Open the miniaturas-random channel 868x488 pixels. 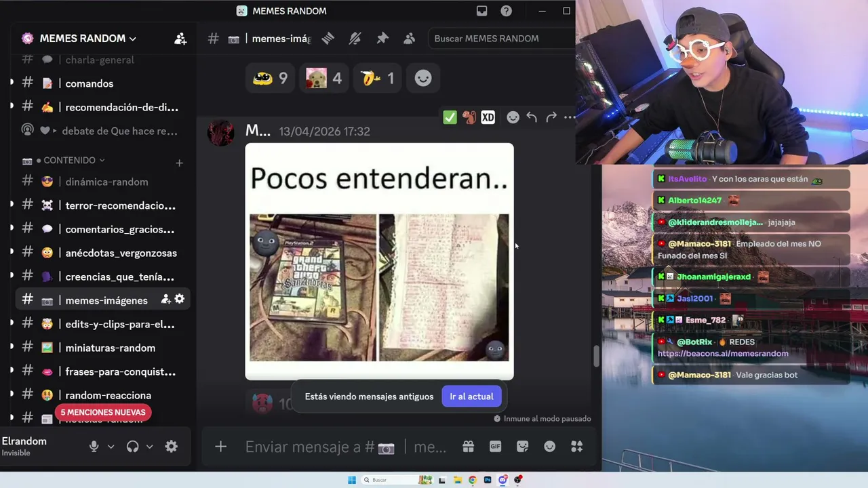tap(102, 348)
